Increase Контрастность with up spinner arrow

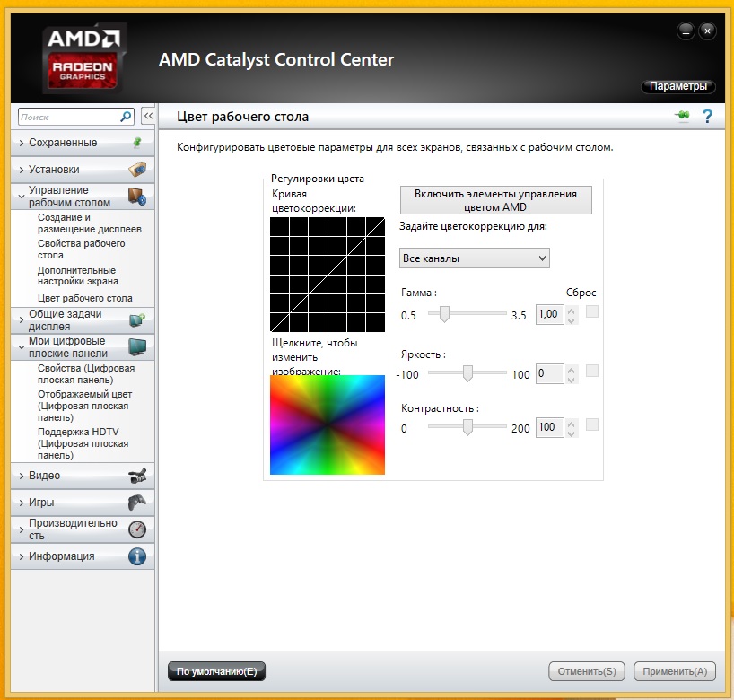pyautogui.click(x=571, y=424)
